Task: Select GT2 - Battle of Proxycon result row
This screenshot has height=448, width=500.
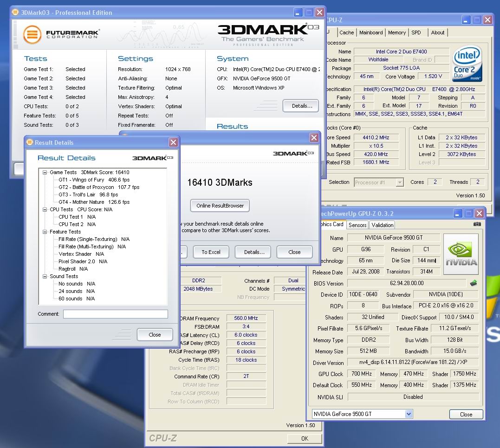Action: (99, 187)
